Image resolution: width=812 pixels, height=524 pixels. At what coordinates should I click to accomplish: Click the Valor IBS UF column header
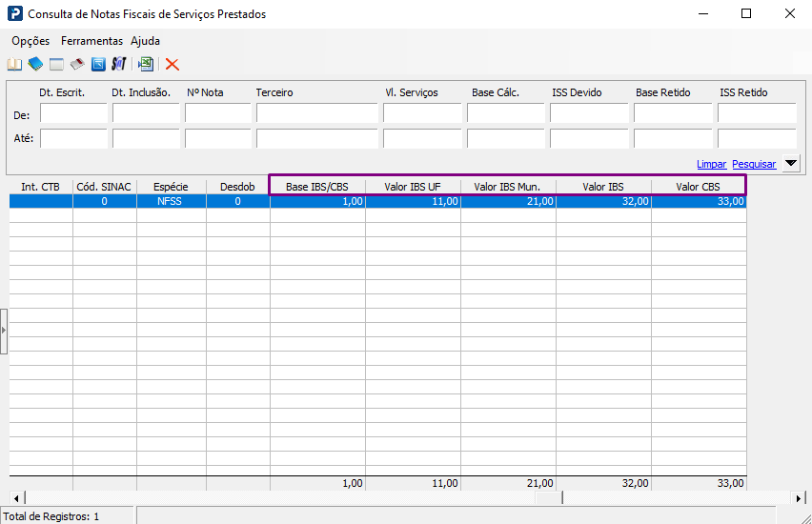point(413,187)
